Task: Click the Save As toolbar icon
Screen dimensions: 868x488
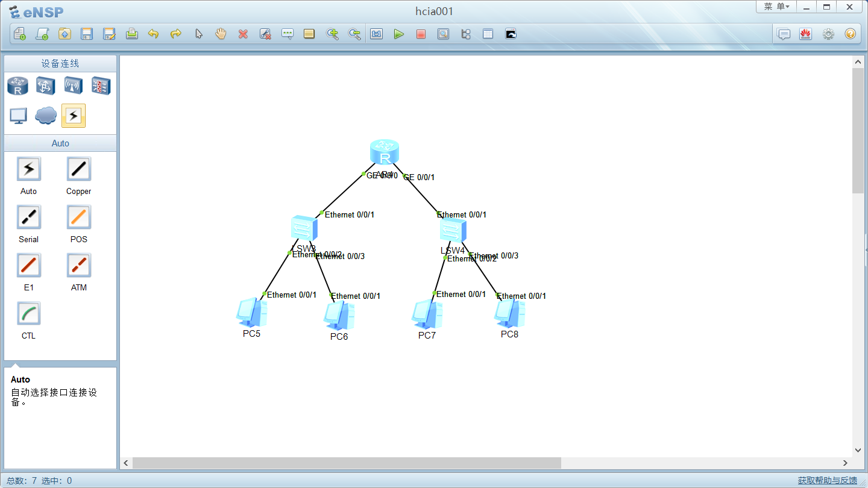Action: click(x=109, y=34)
